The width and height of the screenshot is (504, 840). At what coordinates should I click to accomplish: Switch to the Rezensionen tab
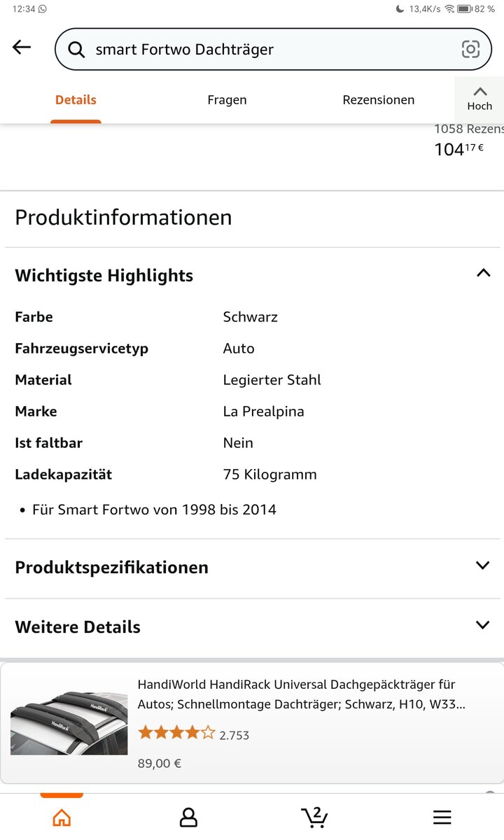[378, 100]
